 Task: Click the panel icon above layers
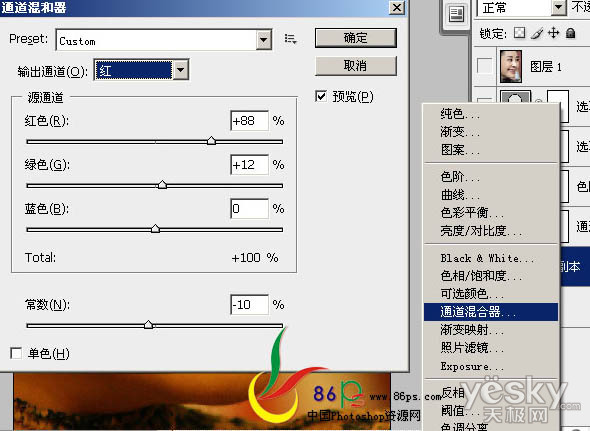(456, 15)
